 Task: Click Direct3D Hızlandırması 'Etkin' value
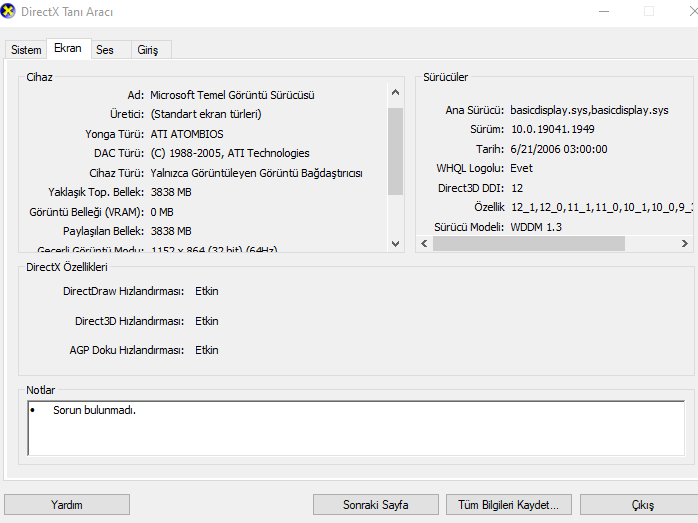click(x=207, y=321)
